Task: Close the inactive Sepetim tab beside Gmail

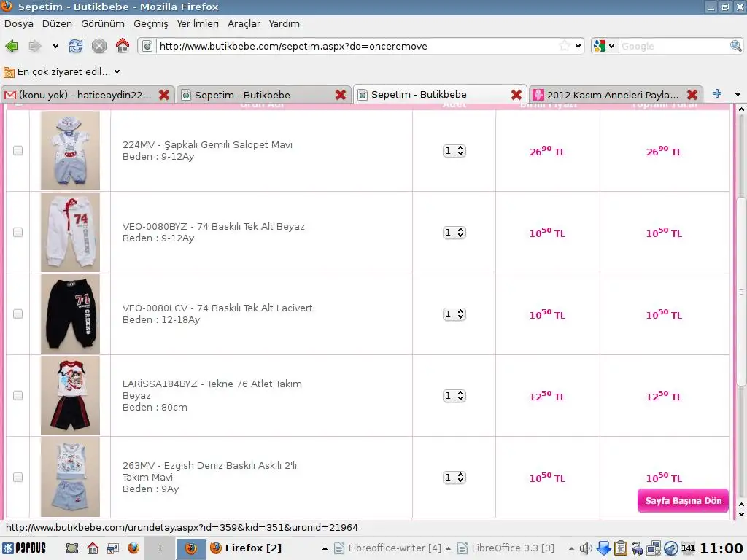Action: [x=340, y=95]
